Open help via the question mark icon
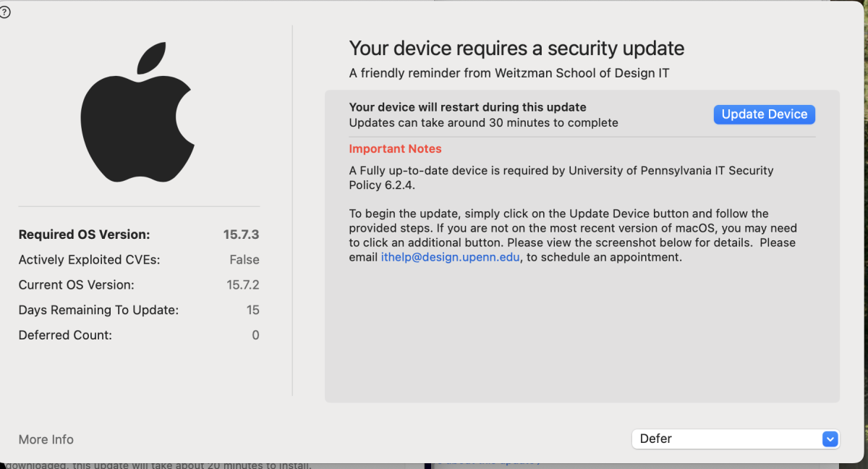 [x=6, y=12]
